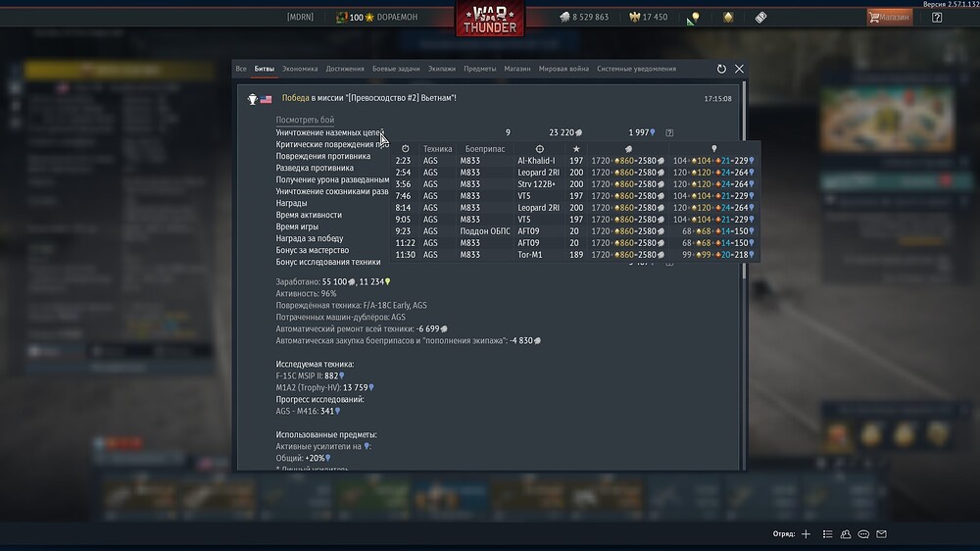
Task: Switch to the Экономика tab
Action: pos(300,69)
